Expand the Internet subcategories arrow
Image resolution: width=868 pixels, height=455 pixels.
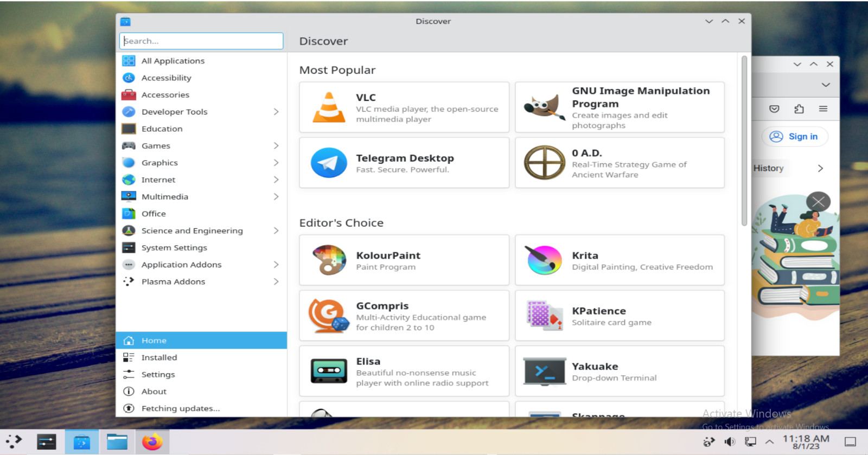point(276,180)
